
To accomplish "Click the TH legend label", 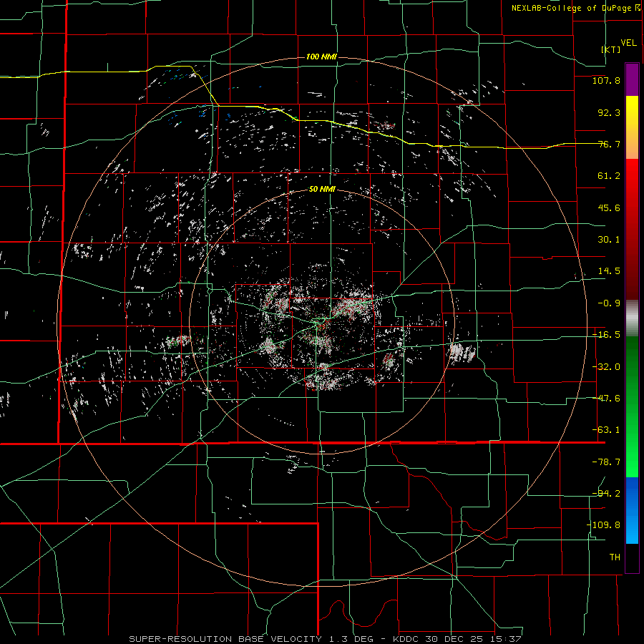I will tap(615, 557).
